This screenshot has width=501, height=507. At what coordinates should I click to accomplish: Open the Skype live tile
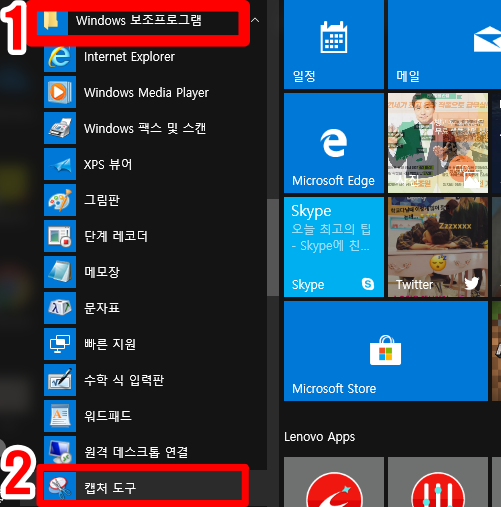pyautogui.click(x=334, y=247)
